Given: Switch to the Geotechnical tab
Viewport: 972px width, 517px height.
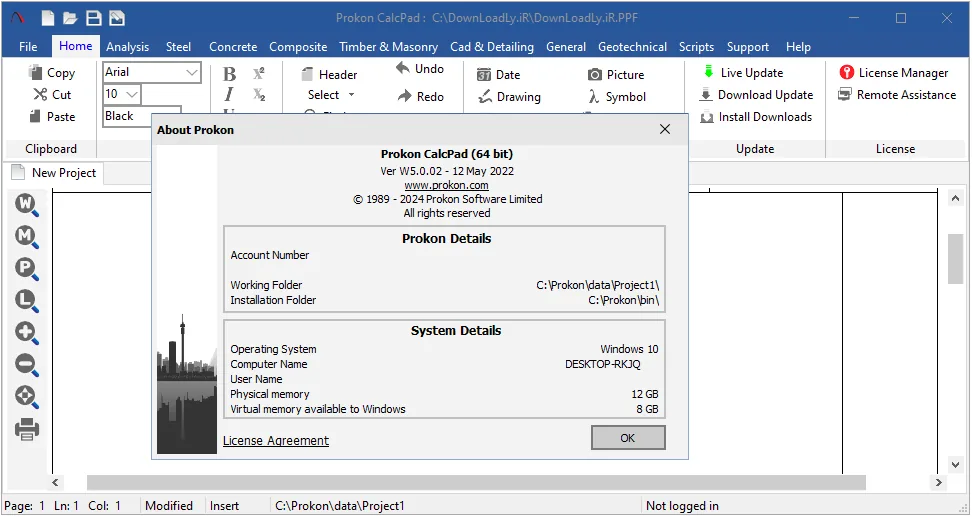Looking at the screenshot, I should [x=632, y=46].
